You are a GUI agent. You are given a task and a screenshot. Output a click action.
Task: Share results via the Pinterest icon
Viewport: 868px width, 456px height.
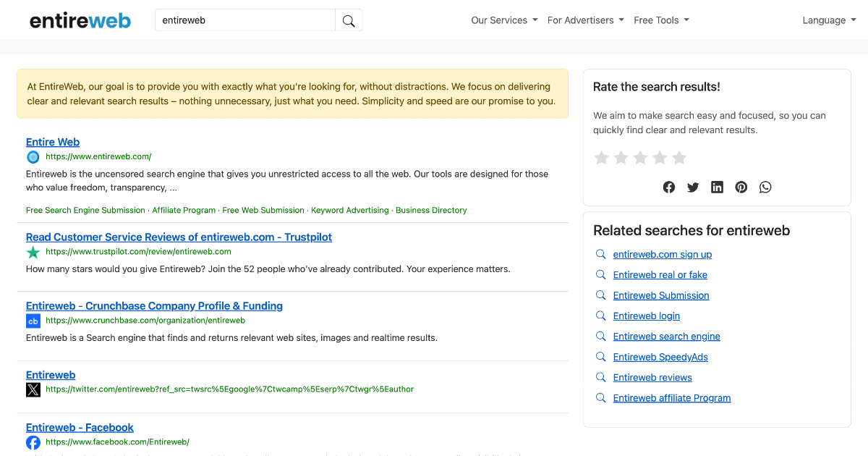741,187
